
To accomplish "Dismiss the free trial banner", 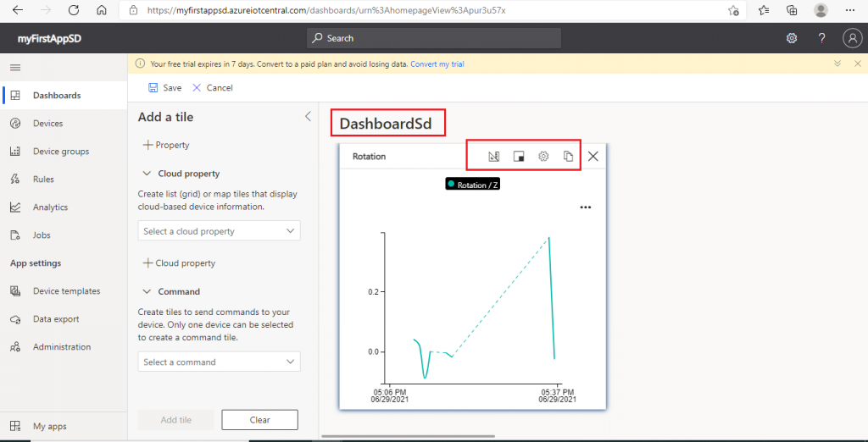I will point(858,64).
